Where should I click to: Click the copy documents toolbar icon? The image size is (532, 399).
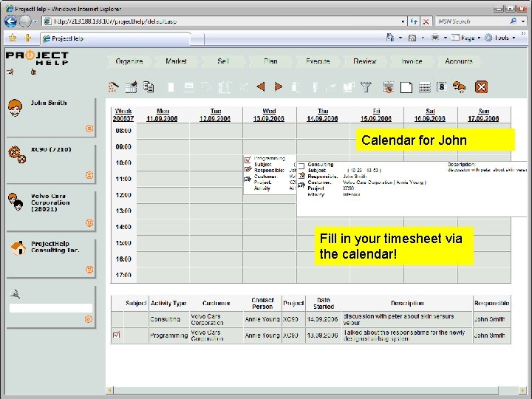point(149,87)
